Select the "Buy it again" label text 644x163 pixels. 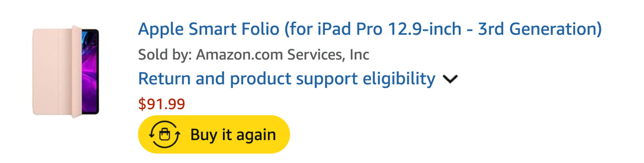tap(233, 135)
